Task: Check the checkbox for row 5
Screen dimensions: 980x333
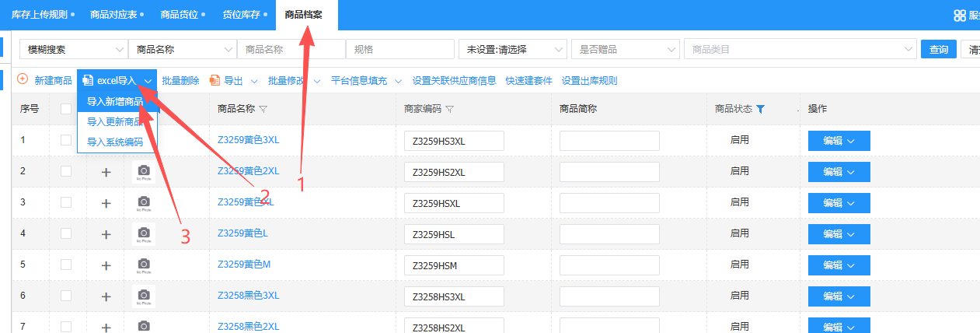Action: (66, 265)
